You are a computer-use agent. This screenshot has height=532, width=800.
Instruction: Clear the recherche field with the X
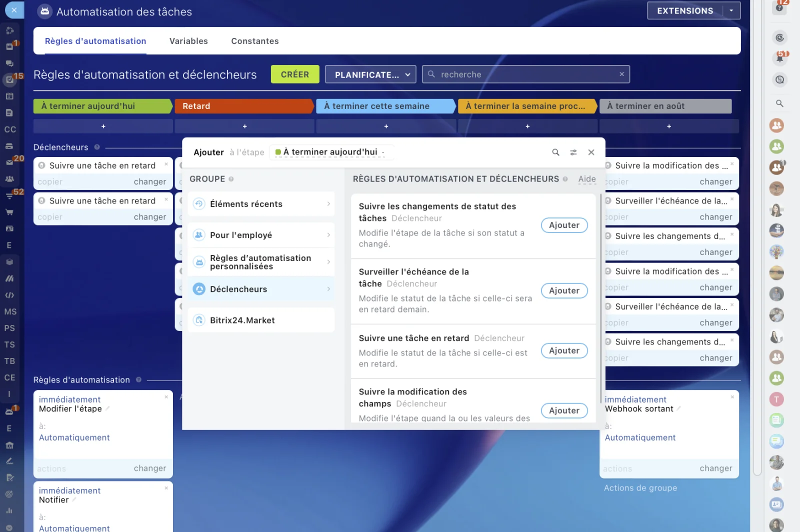pos(621,74)
